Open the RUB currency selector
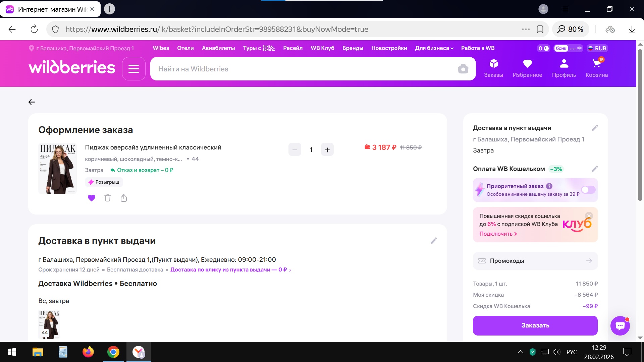 pos(597,48)
